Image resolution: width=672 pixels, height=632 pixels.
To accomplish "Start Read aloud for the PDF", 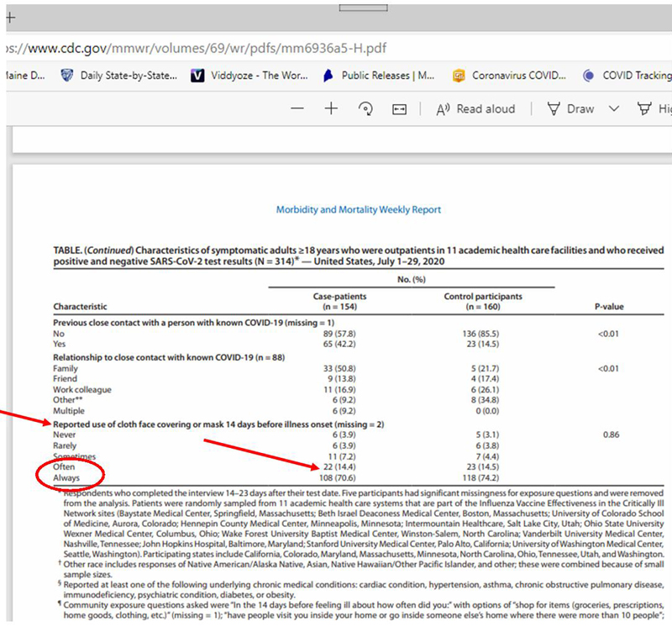I will point(475,109).
